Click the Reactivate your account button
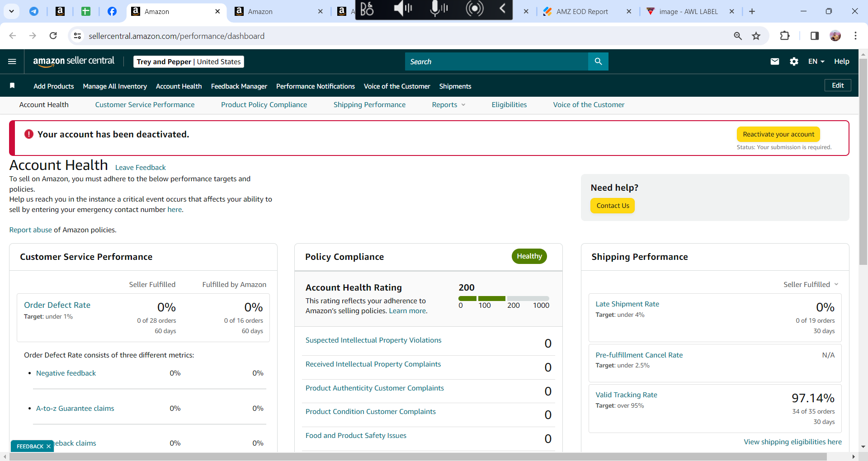The image size is (868, 461). (x=778, y=134)
